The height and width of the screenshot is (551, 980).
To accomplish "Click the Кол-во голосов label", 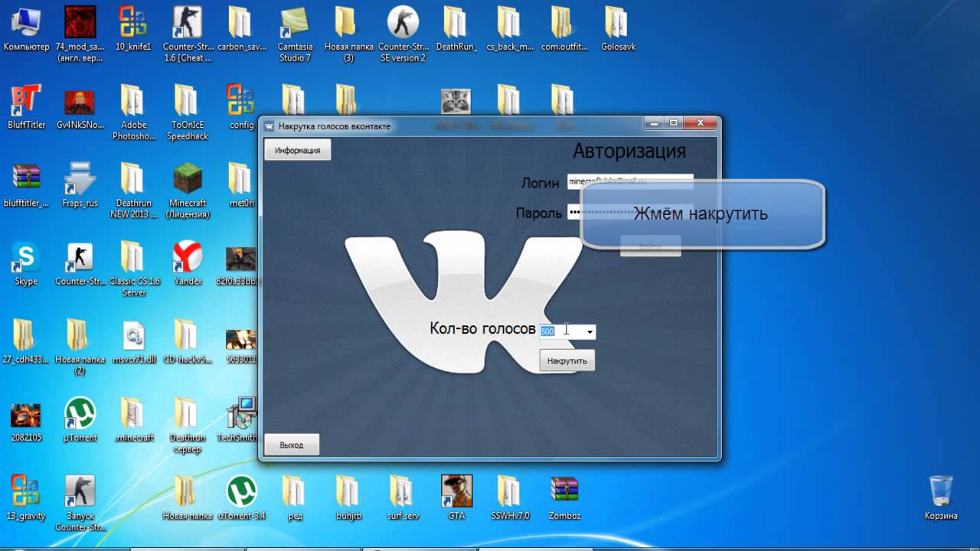I will coord(482,328).
